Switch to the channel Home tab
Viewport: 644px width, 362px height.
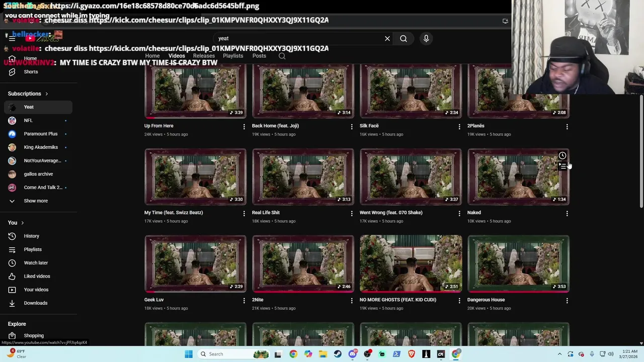click(x=152, y=56)
